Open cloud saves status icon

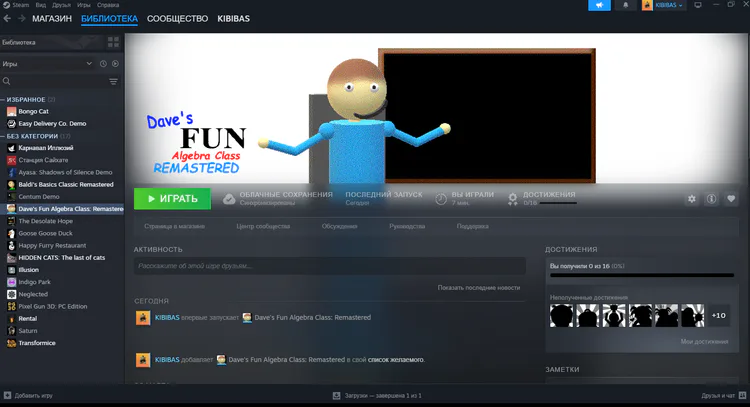[229, 199]
